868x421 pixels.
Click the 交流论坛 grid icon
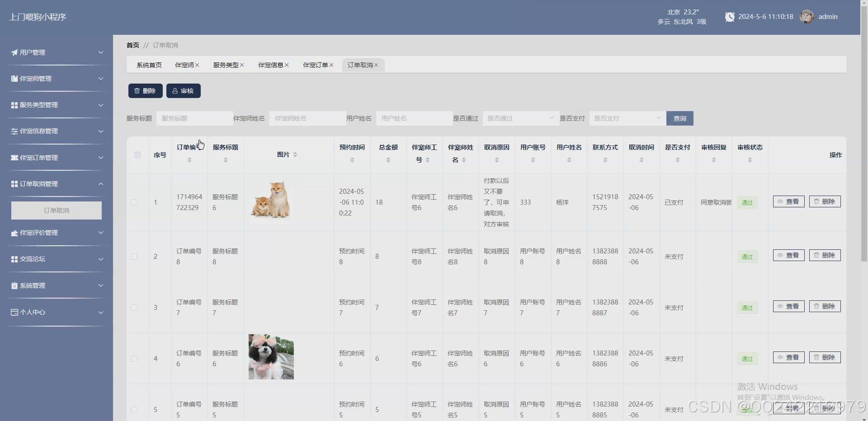14,259
